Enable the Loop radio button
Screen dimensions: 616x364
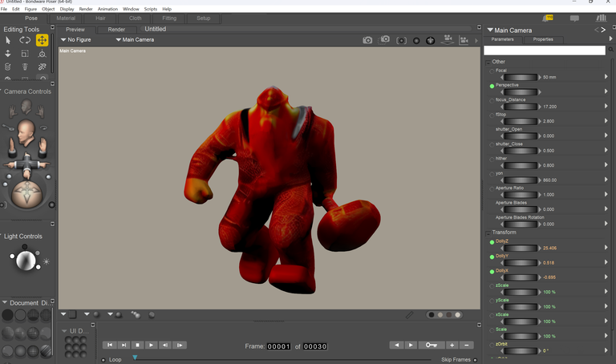coord(103,360)
